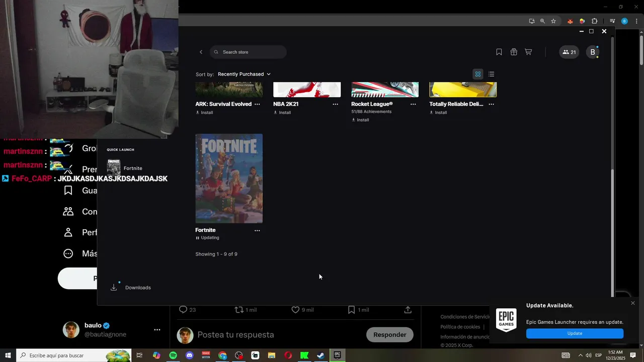Click the Chrome install app icon

click(532, 21)
